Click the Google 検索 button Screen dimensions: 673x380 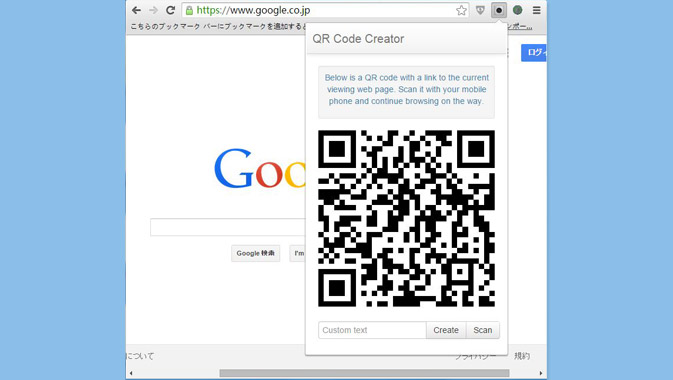(x=255, y=253)
